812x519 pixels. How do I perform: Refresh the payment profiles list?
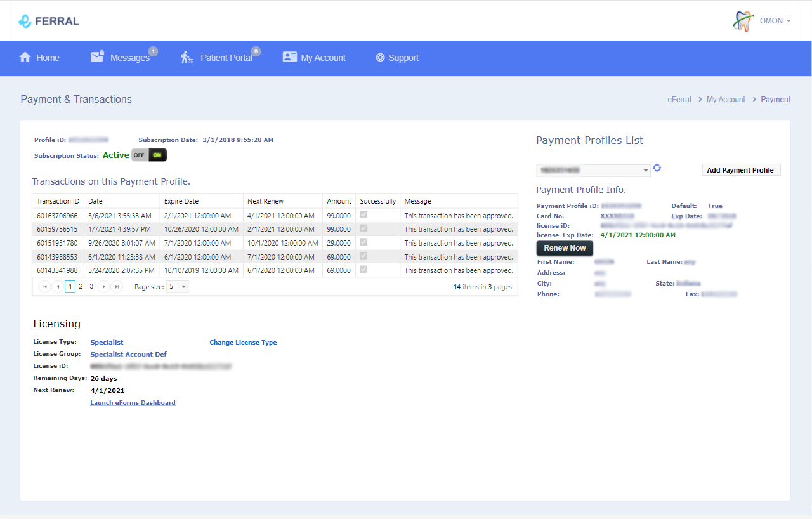coord(657,168)
